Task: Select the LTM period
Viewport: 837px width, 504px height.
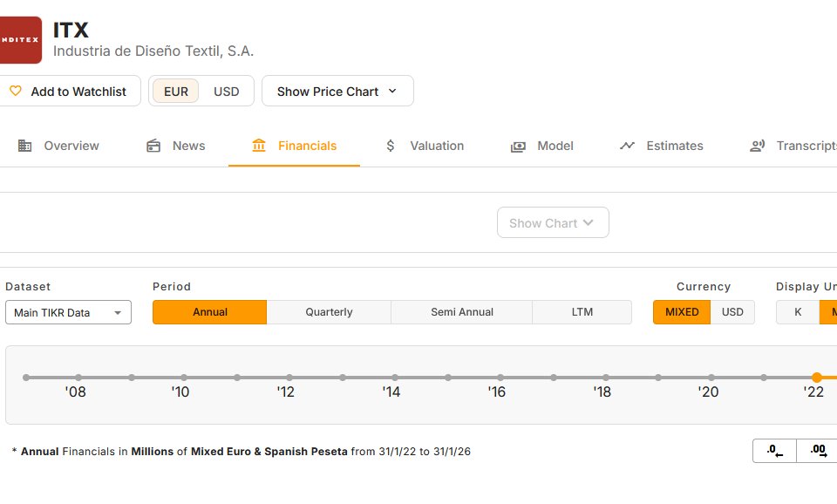Action: coord(582,312)
